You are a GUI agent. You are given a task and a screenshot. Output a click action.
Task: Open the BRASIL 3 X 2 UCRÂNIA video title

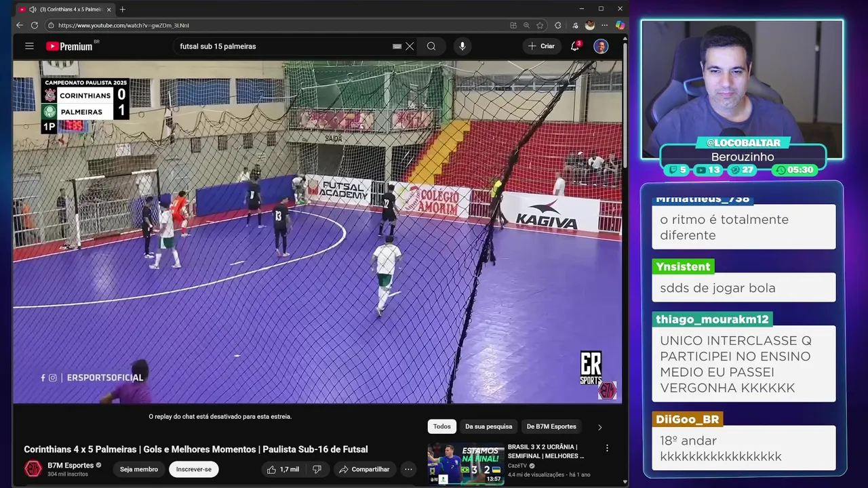tap(546, 451)
